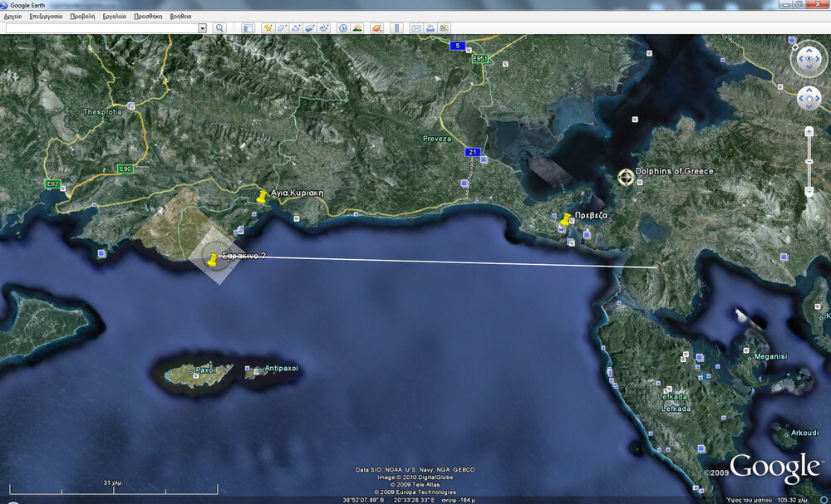831x504 pixels.
Task: Select the add path tool
Action: click(295, 28)
